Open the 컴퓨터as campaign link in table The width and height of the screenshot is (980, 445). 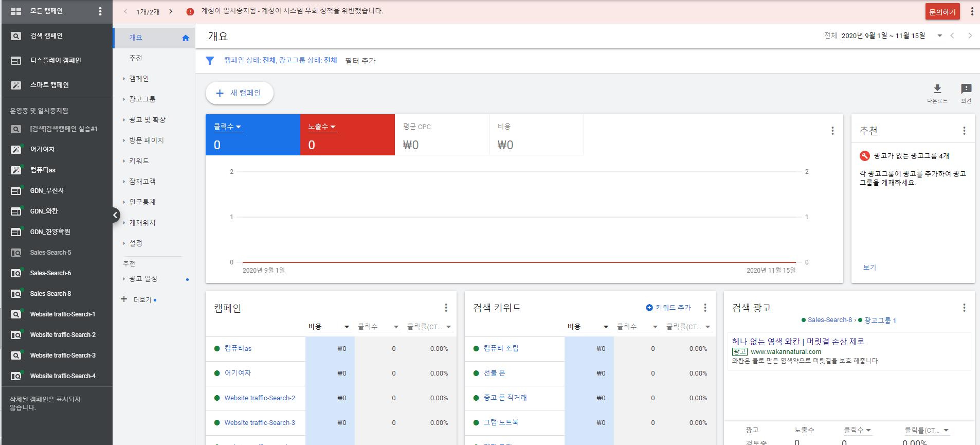(x=238, y=349)
